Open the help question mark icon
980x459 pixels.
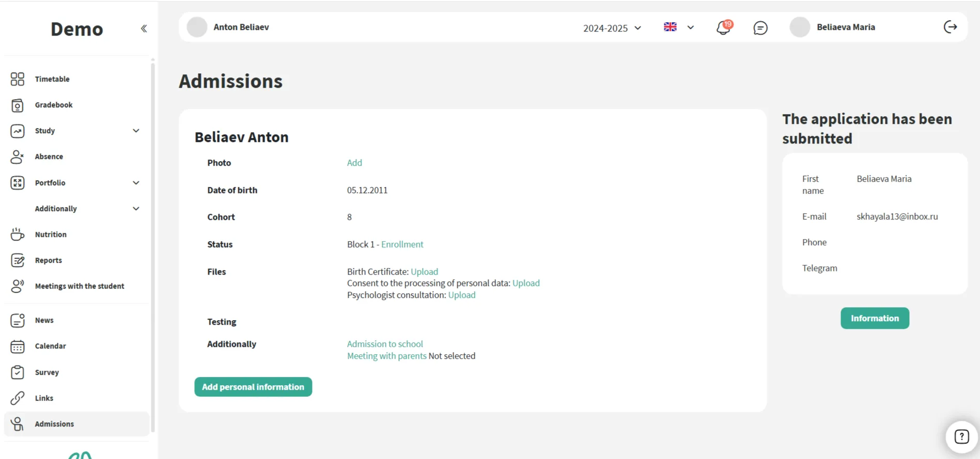(x=961, y=437)
